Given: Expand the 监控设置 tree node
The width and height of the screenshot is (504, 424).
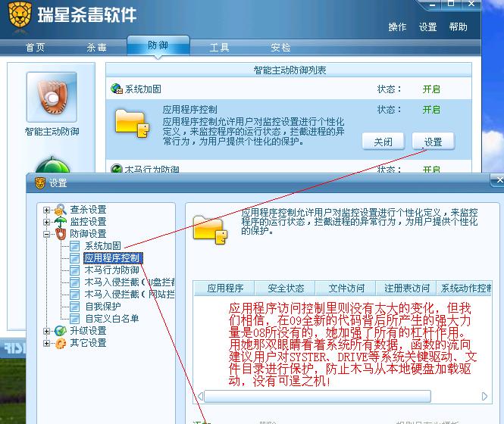Looking at the screenshot, I should [46, 222].
